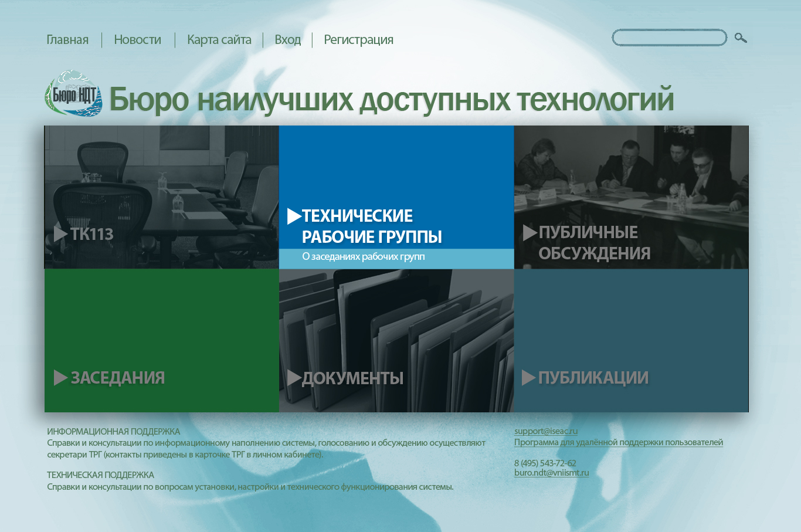Image resolution: width=801 pixels, height=532 pixels.
Task: Click the arrow icon beside ПУБЛИКАЦИИ
Action: pos(528,378)
